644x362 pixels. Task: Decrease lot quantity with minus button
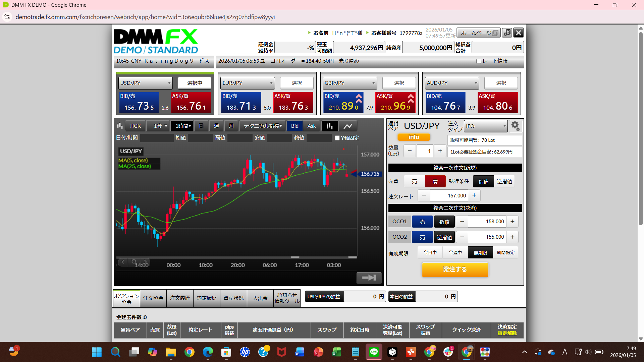tap(410, 151)
